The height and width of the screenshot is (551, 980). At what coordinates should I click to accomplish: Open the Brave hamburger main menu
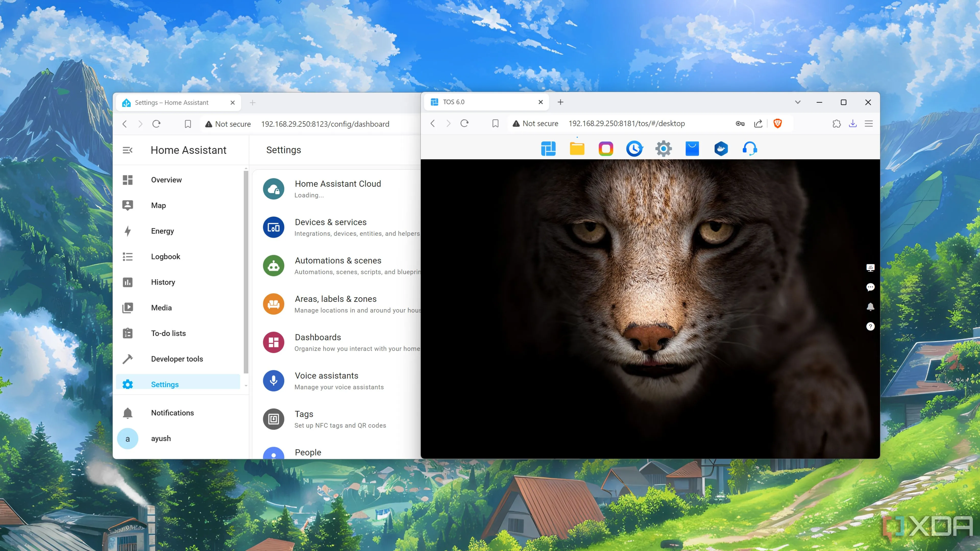click(868, 123)
